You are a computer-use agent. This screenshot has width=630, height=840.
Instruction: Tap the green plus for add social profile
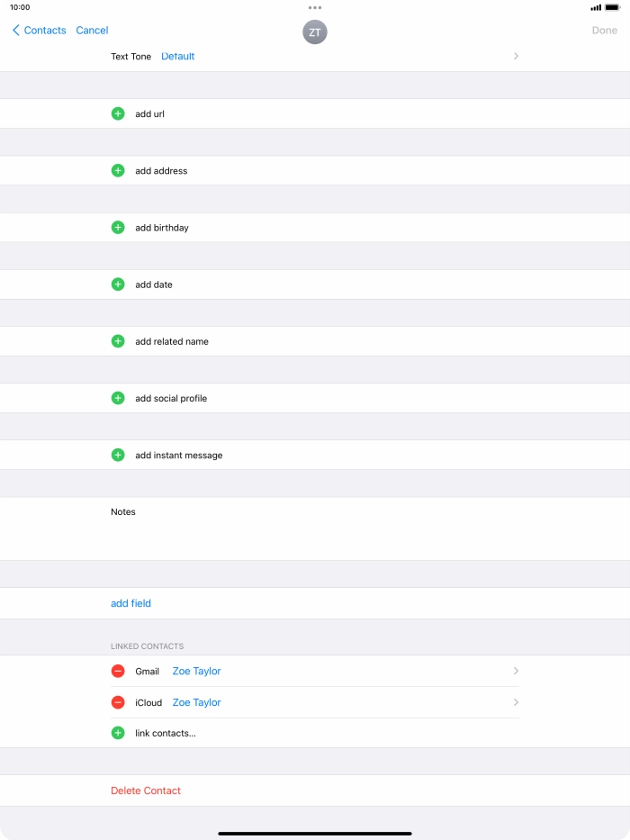click(118, 398)
